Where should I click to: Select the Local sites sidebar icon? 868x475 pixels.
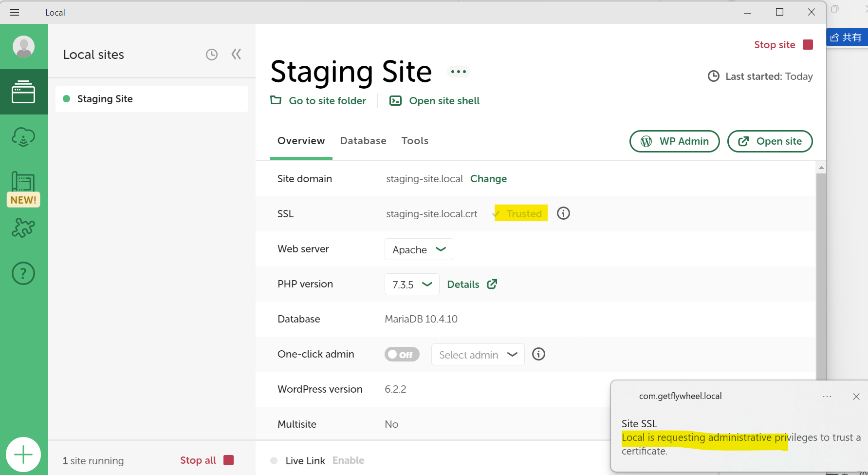click(x=23, y=92)
